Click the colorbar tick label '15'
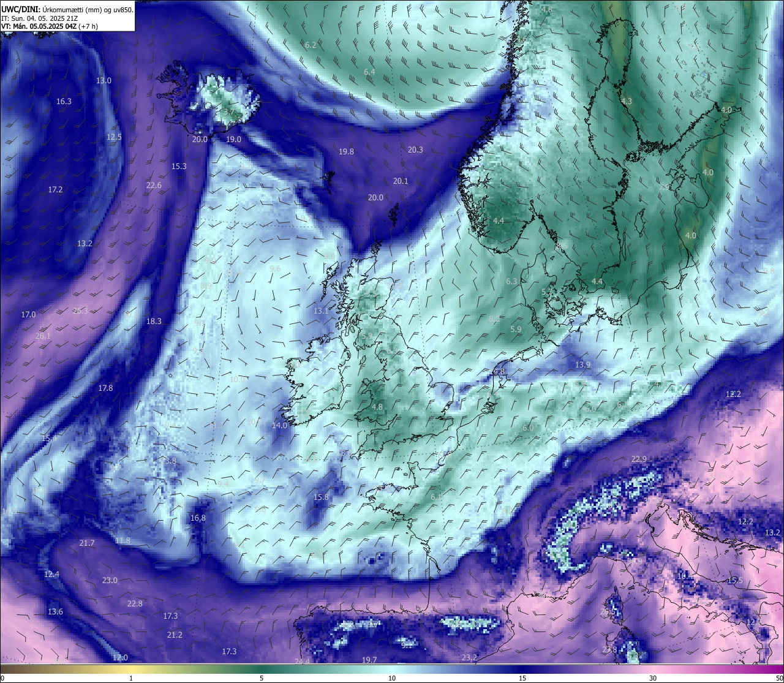 coord(522,678)
